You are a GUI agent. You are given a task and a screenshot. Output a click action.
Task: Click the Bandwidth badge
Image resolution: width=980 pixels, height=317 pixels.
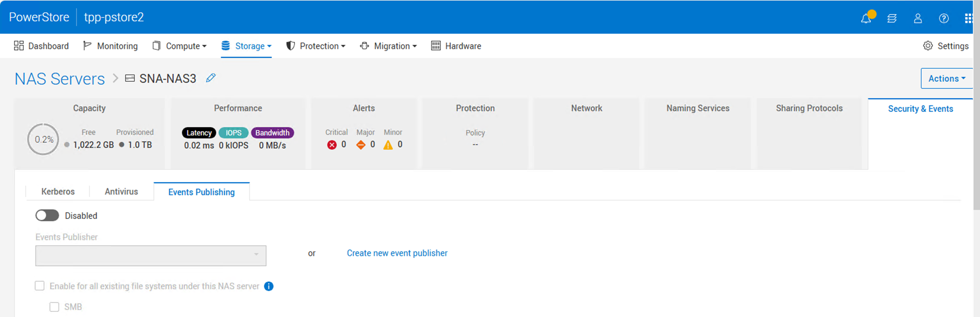pos(272,133)
